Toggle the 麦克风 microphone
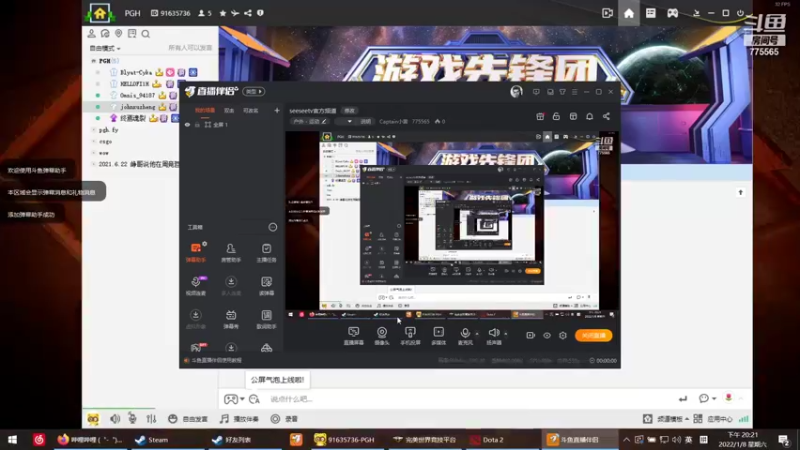800x450 pixels. click(465, 336)
